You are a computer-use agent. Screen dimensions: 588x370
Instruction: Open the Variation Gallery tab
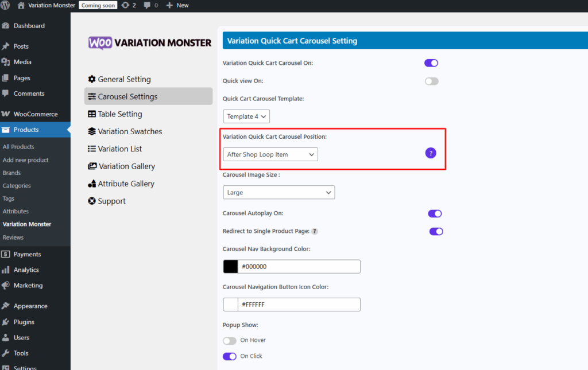pos(149,166)
